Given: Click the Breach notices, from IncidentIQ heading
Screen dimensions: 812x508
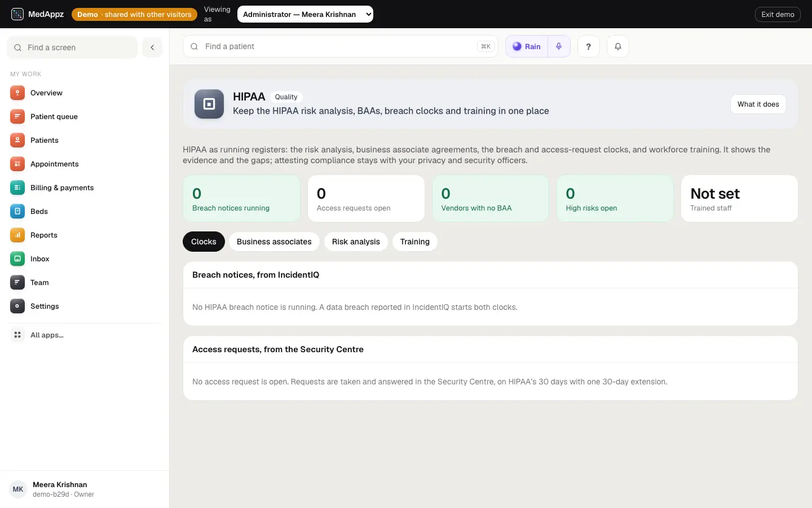Looking at the screenshot, I should click(255, 275).
